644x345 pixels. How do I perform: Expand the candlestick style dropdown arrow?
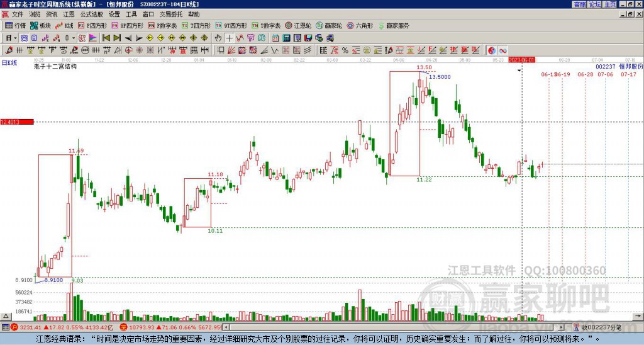tap(74, 38)
